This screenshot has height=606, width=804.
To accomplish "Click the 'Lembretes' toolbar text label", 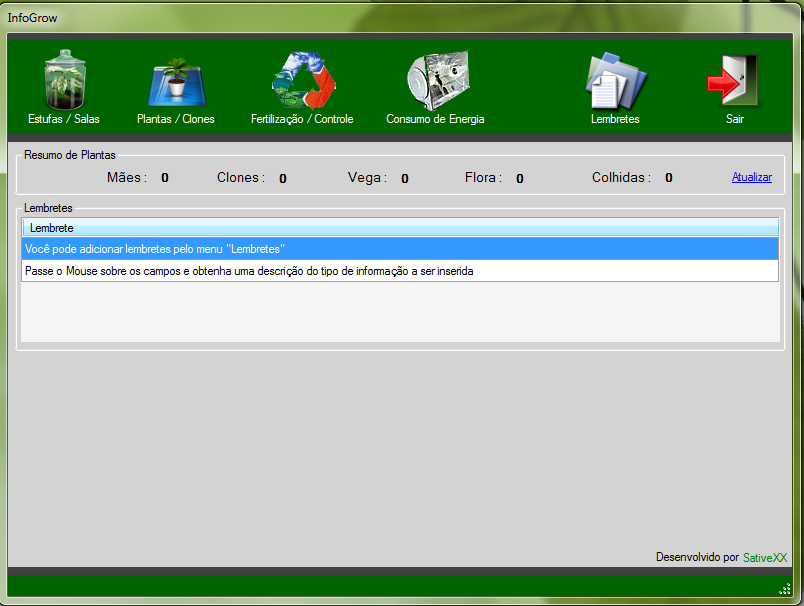I will [x=615, y=119].
